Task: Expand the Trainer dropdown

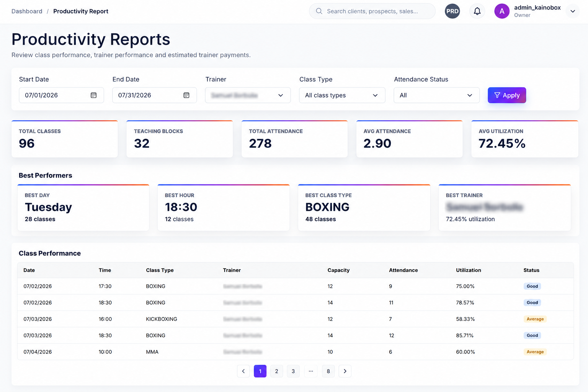Action: [248, 95]
